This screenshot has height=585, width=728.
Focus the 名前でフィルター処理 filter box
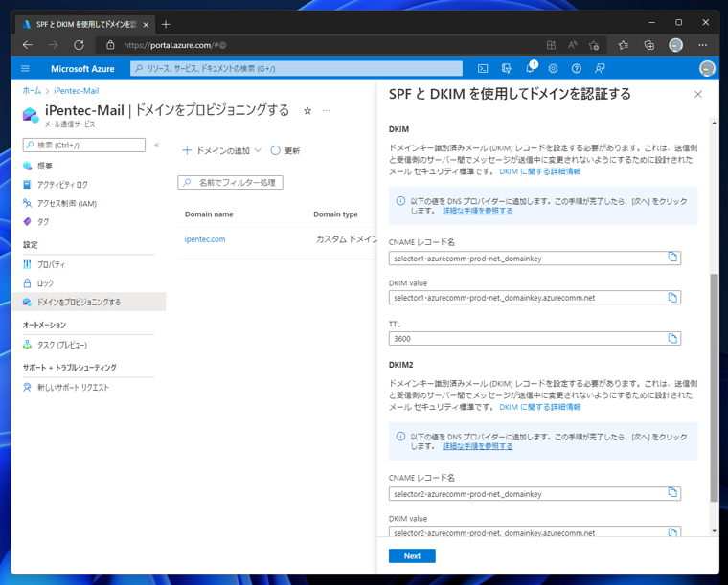click(x=230, y=182)
